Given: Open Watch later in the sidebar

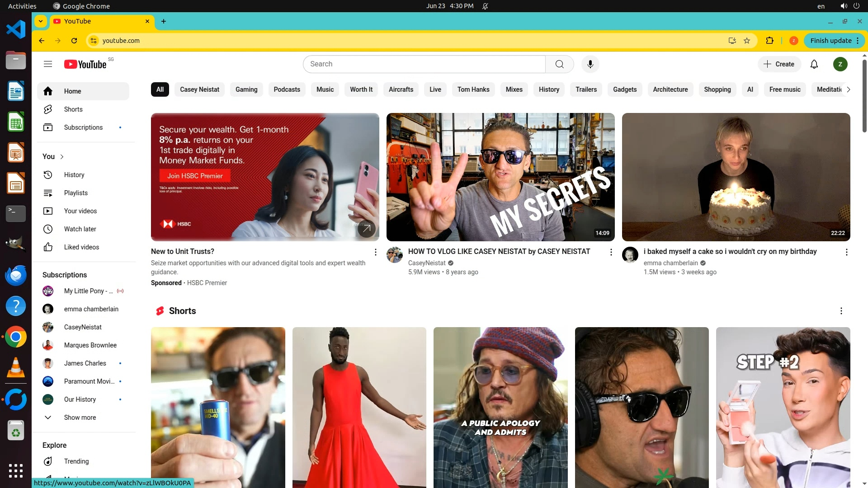Looking at the screenshot, I should point(80,229).
